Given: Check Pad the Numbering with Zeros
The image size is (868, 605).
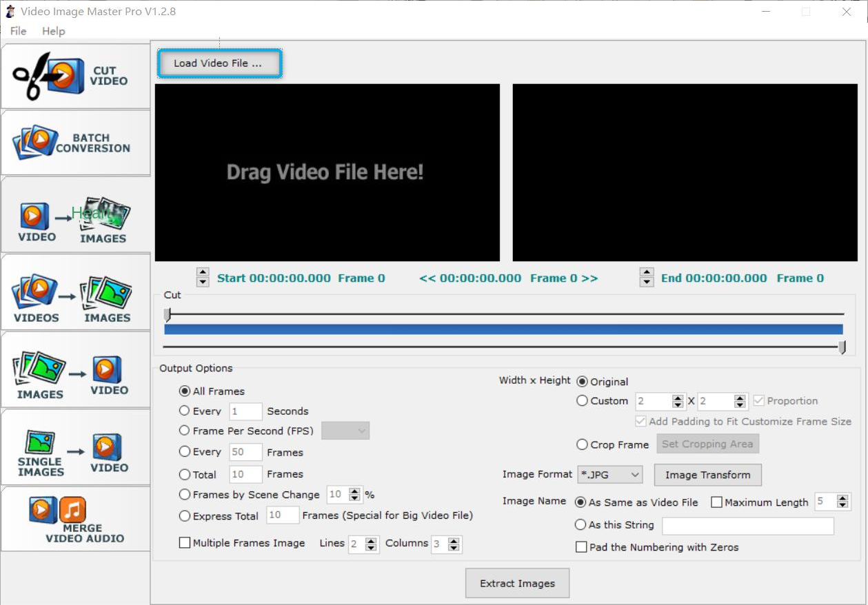Looking at the screenshot, I should [x=581, y=547].
